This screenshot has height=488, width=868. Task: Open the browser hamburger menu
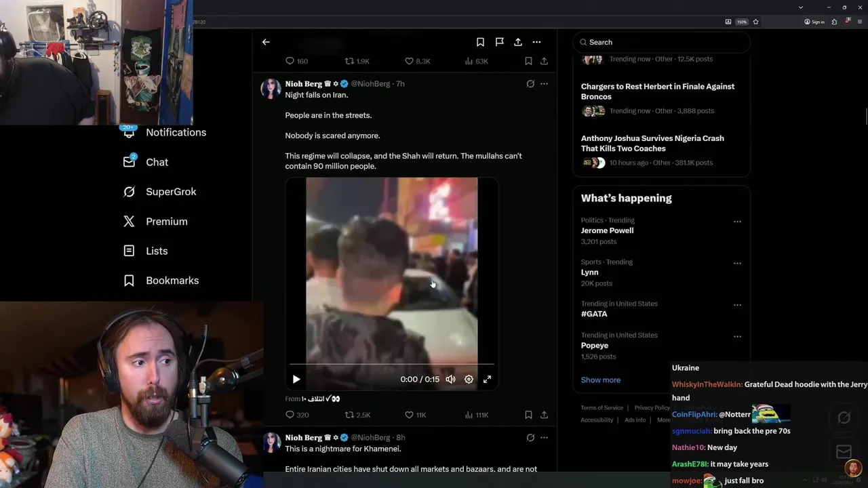860,22
